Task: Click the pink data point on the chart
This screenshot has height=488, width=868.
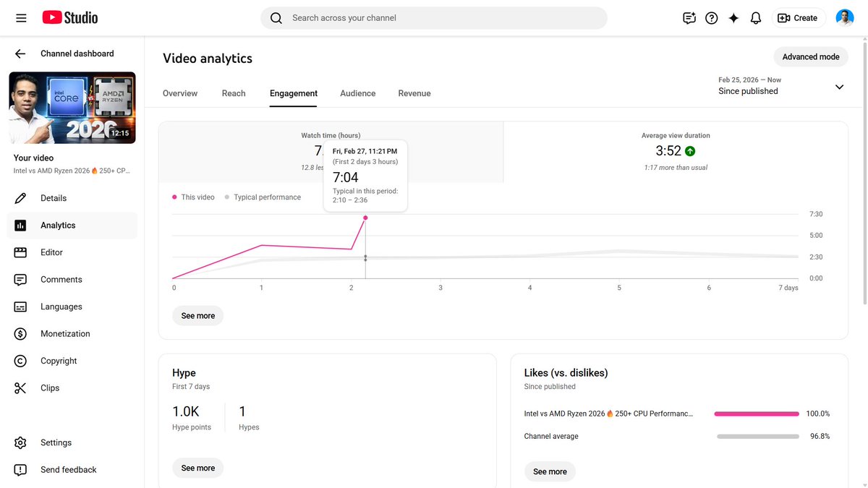Action: coord(365,218)
